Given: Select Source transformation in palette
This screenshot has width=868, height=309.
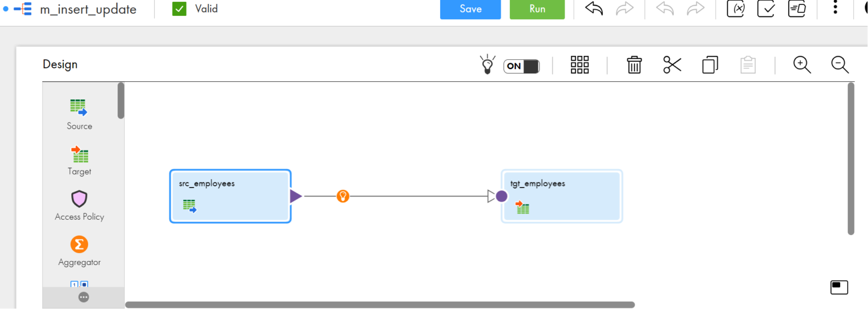Looking at the screenshot, I should [79, 115].
